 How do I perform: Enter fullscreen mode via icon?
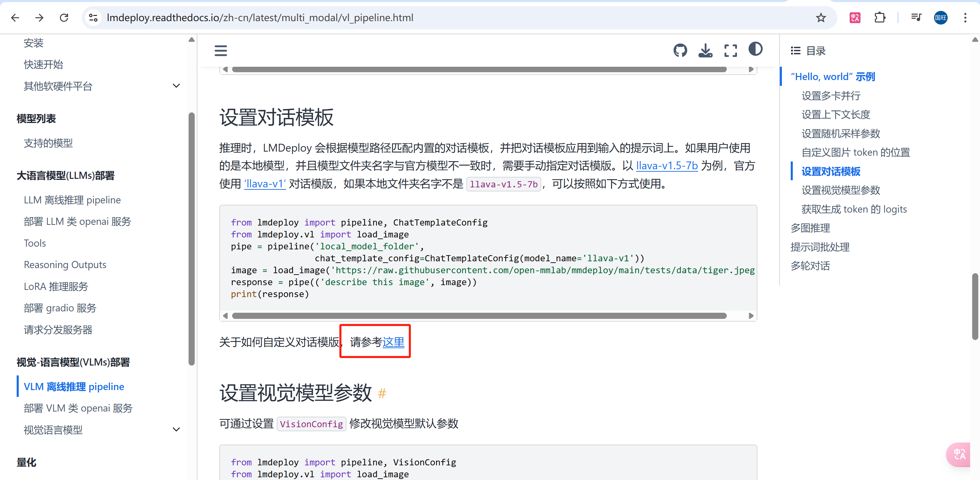[730, 50]
